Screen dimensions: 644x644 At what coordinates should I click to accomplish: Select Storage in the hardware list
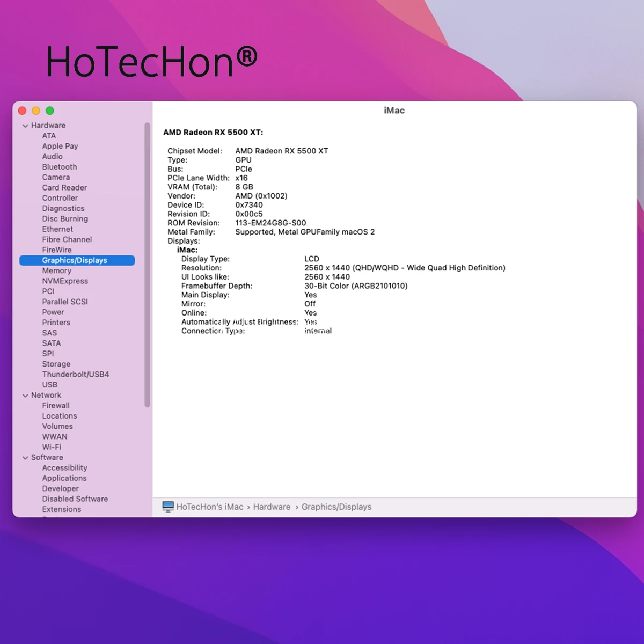point(56,364)
